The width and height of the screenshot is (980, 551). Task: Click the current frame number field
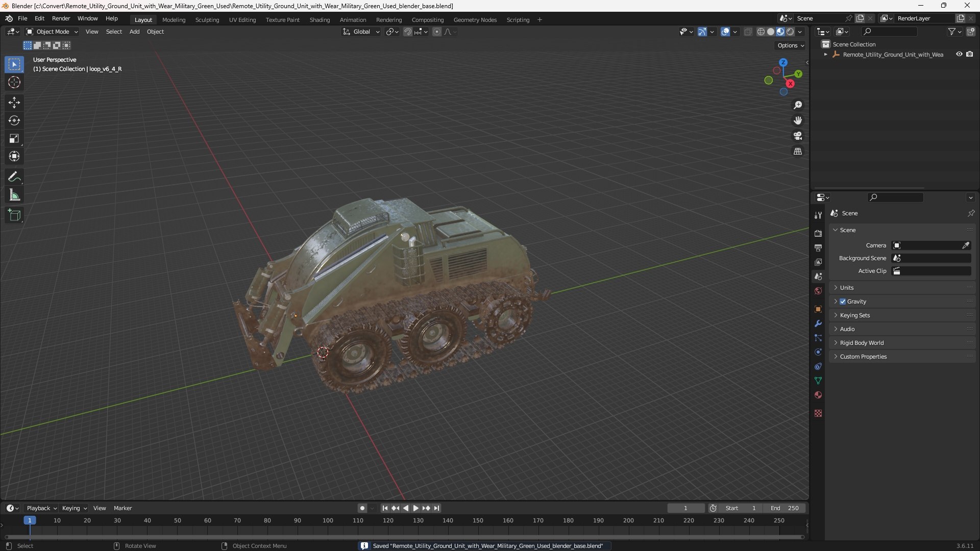685,508
